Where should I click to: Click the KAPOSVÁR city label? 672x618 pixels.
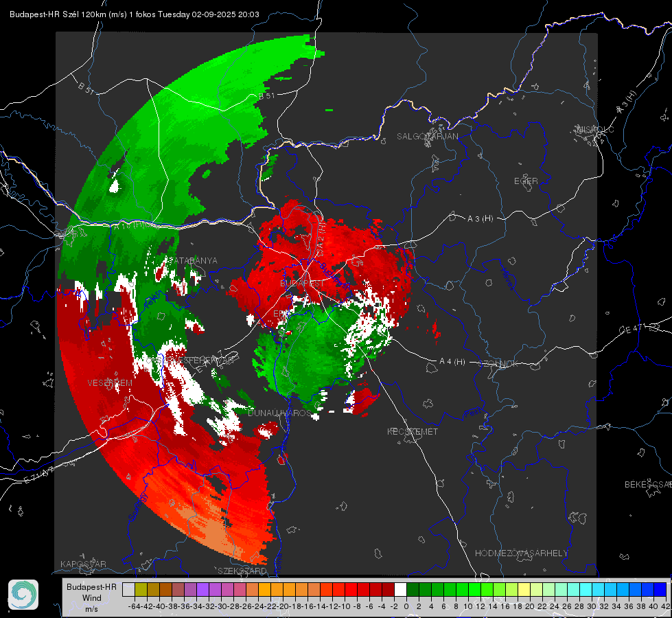point(83,564)
